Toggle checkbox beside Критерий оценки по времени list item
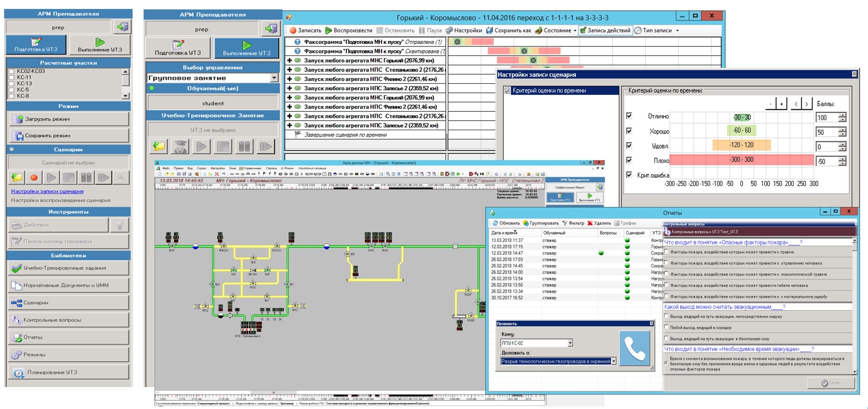 coord(507,91)
